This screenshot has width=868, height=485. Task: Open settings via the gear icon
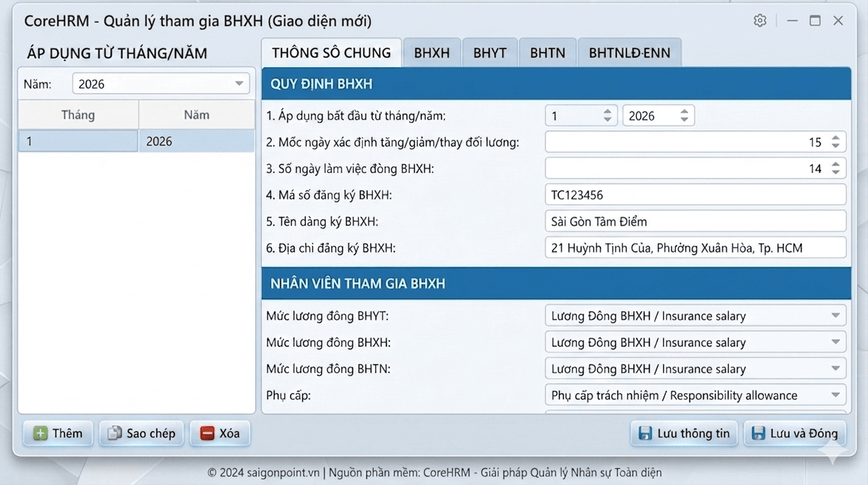pyautogui.click(x=759, y=20)
